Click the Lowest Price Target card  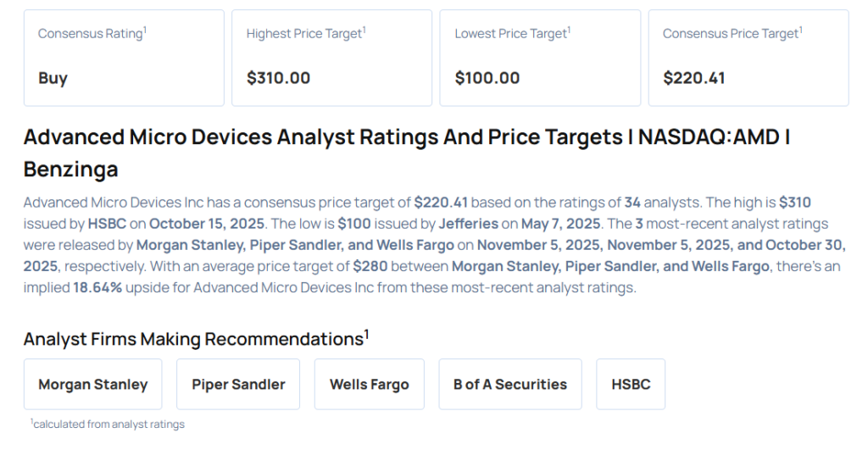tap(540, 58)
